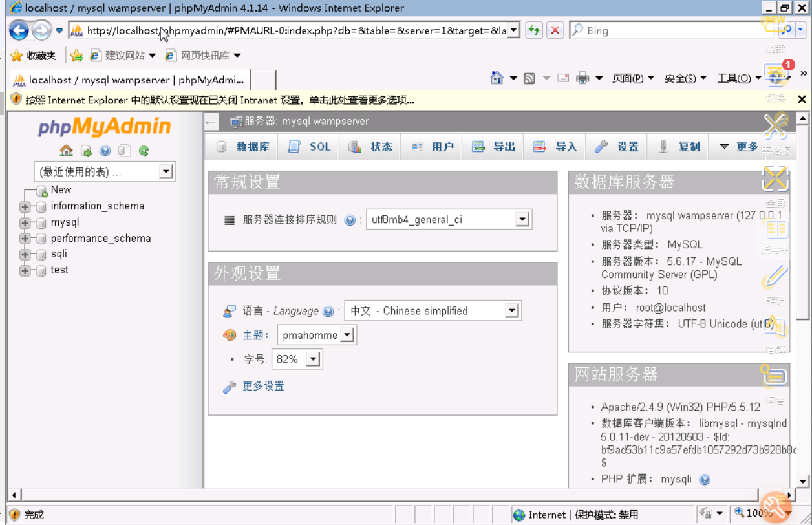
Task: Expand the information_schema database node
Action: (25, 207)
